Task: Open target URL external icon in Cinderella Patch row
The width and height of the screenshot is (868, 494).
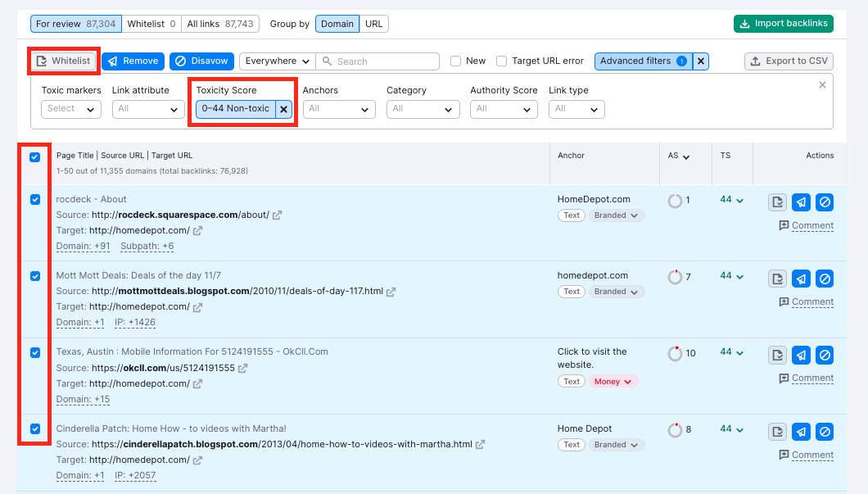Action: tap(197, 460)
